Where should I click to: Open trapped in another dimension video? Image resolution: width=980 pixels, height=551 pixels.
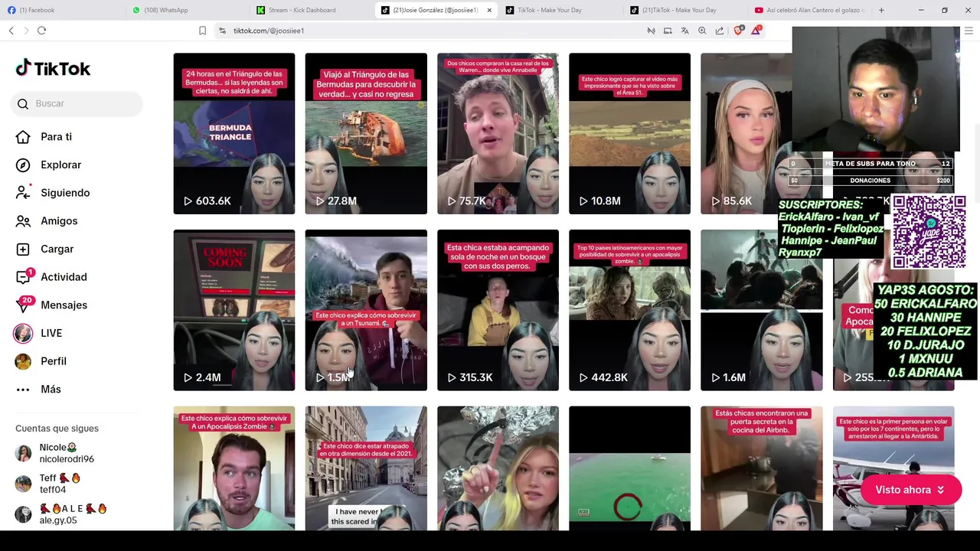pyautogui.click(x=366, y=468)
